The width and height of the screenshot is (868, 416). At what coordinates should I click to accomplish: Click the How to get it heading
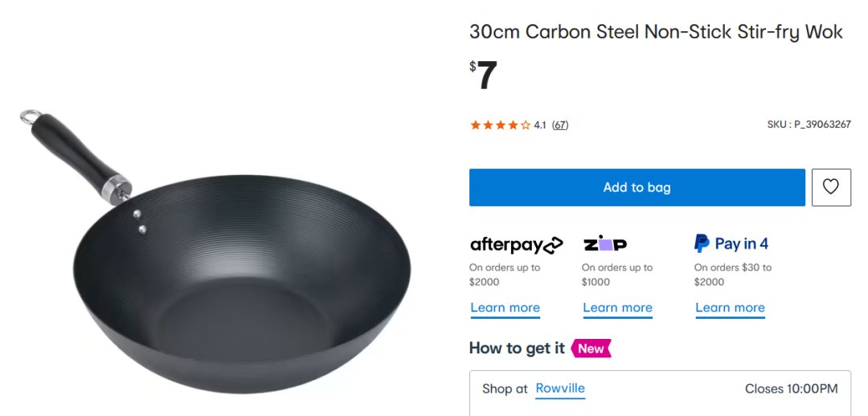coord(517,349)
